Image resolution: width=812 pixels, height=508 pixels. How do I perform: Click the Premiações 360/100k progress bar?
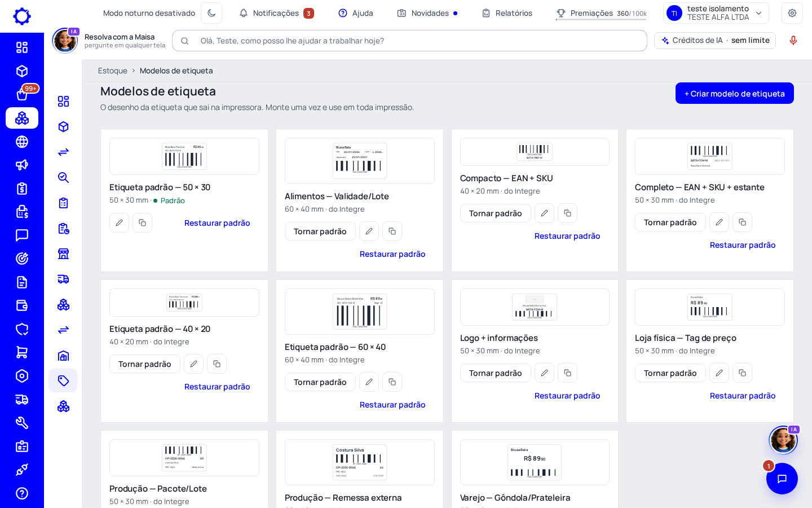[x=601, y=20]
